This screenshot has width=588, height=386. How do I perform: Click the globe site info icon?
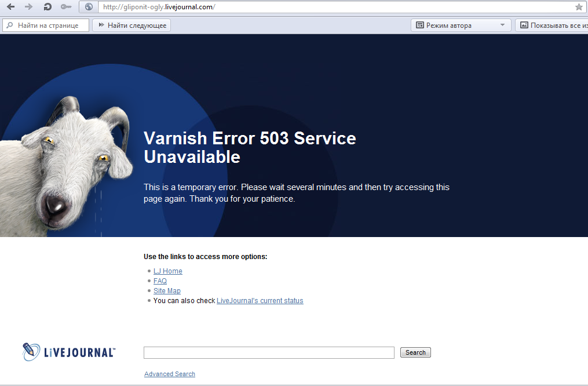[89, 7]
